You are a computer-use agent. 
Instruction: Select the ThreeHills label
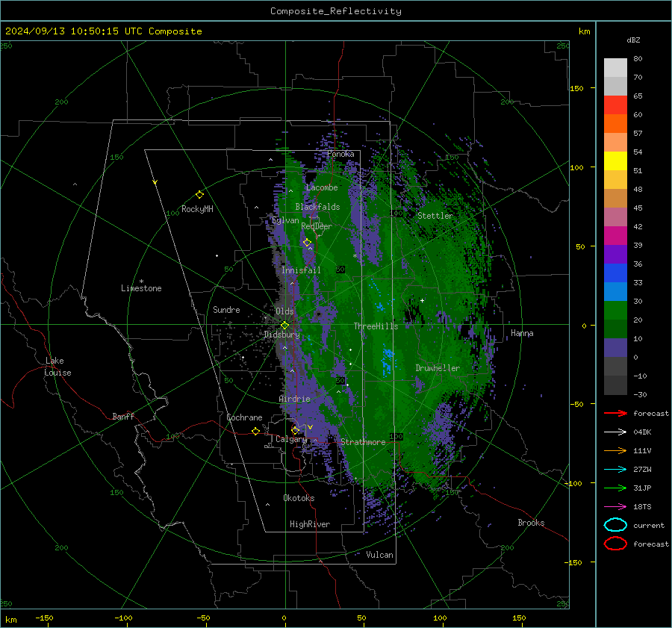click(x=376, y=326)
